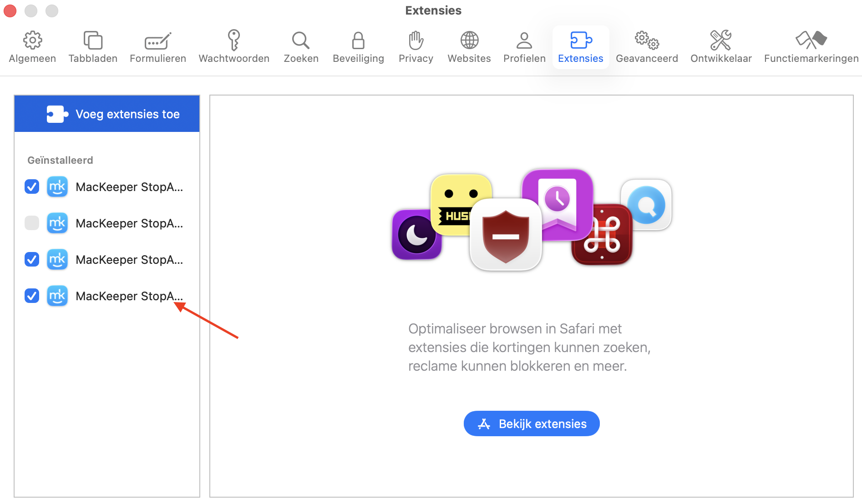
Task: Click the MacKeeper icon in the second row
Action: point(57,223)
